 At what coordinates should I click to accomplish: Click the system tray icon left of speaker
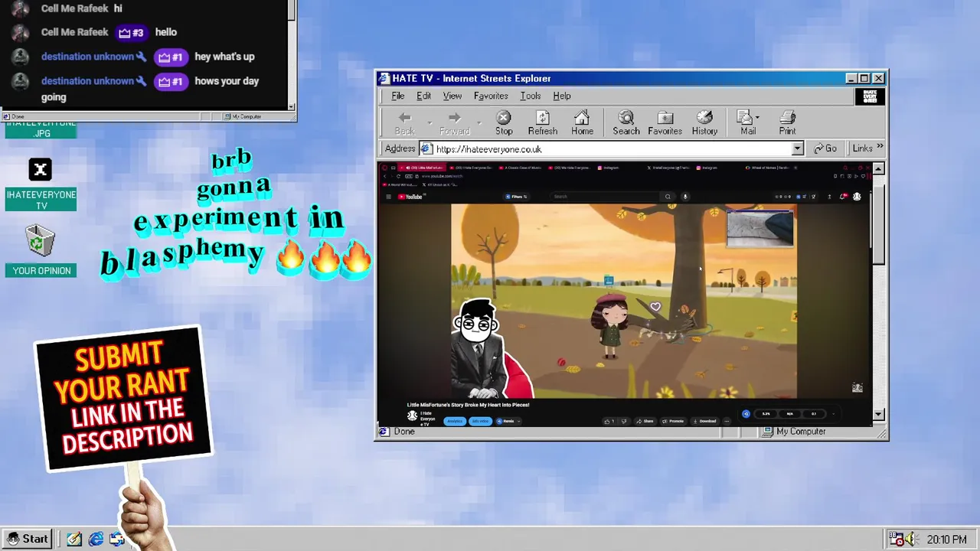[x=898, y=539]
